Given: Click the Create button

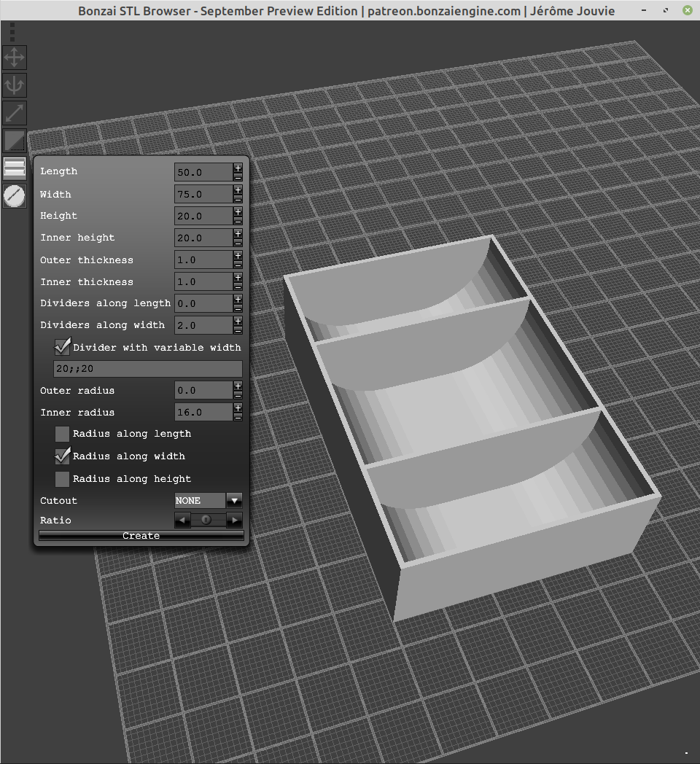Looking at the screenshot, I should click(x=141, y=536).
